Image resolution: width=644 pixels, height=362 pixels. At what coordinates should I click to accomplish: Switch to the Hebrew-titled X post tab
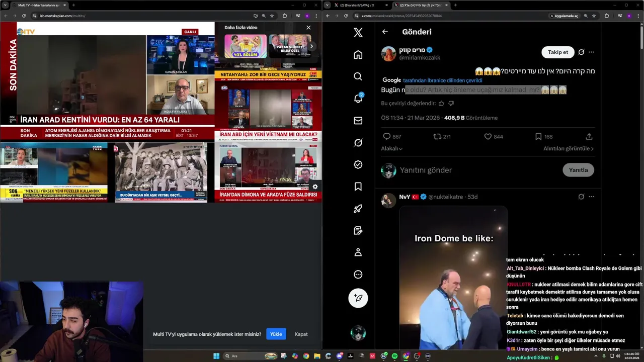click(421, 5)
